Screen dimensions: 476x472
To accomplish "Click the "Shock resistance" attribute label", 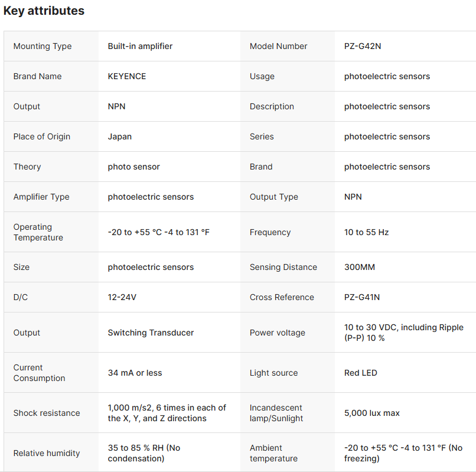I will (47, 413).
